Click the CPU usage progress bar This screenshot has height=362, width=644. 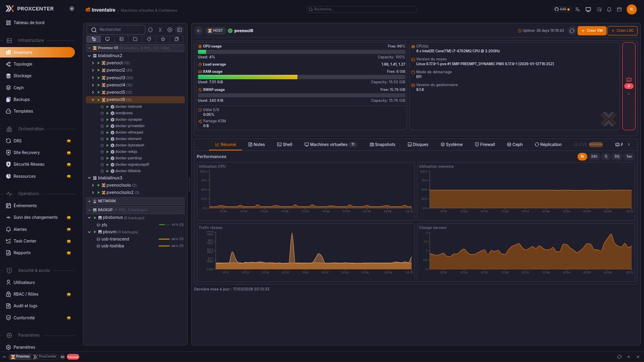302,52
